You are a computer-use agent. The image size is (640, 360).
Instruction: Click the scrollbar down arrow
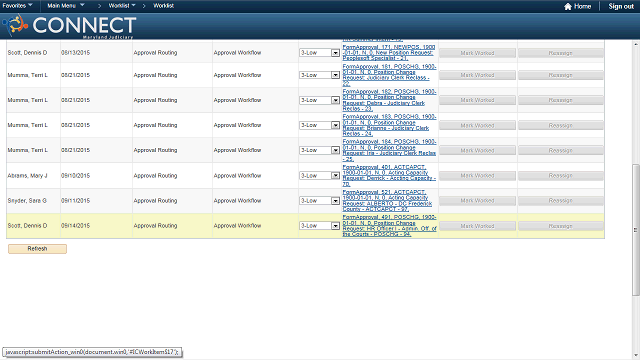(636, 356)
